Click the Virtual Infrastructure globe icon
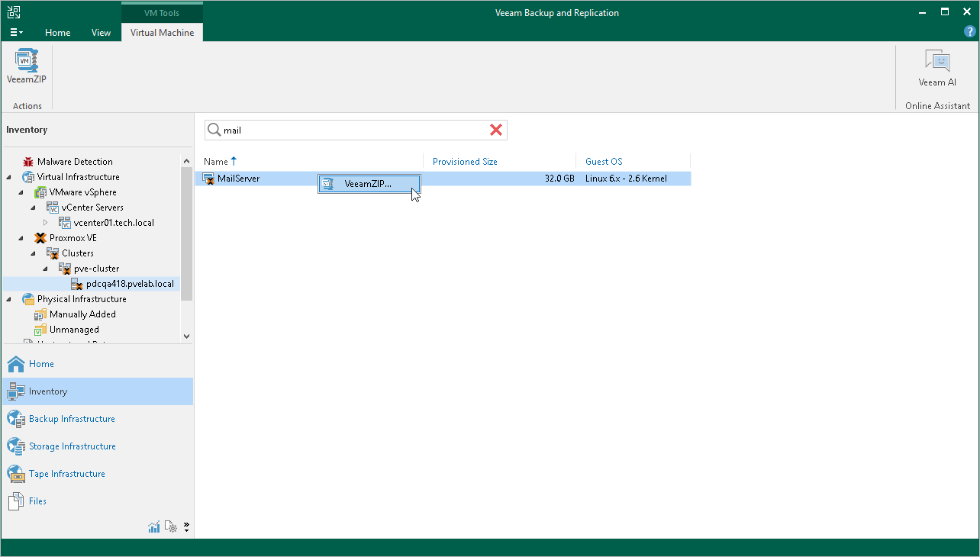This screenshot has width=980, height=557. tap(29, 177)
